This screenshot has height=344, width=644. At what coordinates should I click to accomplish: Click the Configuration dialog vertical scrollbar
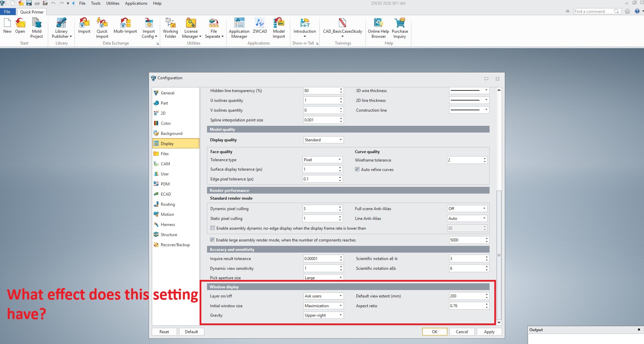click(x=499, y=255)
